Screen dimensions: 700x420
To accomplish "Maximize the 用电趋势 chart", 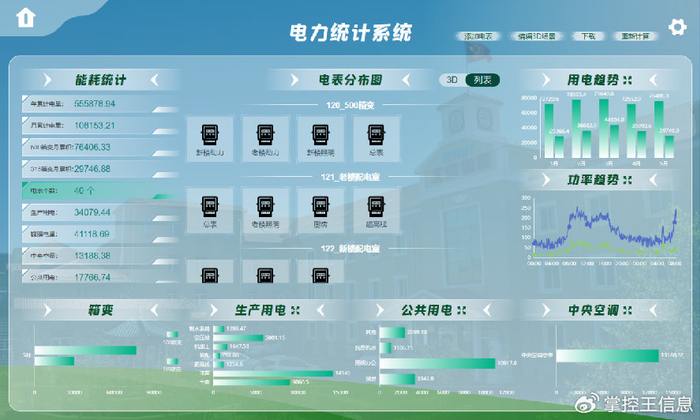I will (x=627, y=80).
